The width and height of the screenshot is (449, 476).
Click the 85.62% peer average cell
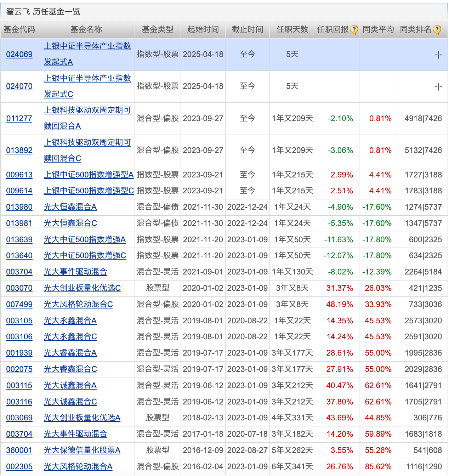[378, 466]
